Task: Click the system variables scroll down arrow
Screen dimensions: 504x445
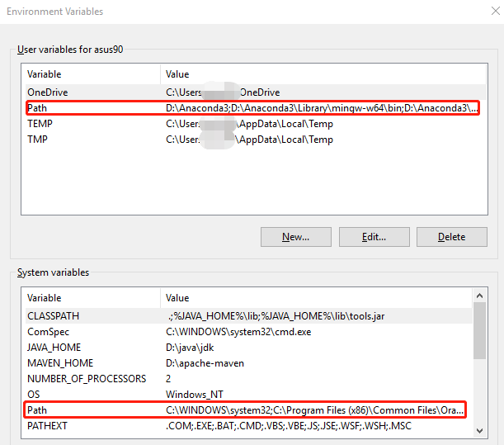Action: (479, 430)
